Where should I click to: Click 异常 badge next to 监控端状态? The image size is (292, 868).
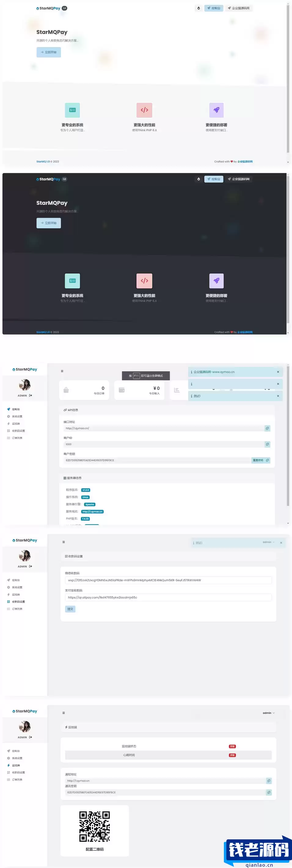pyautogui.click(x=232, y=746)
